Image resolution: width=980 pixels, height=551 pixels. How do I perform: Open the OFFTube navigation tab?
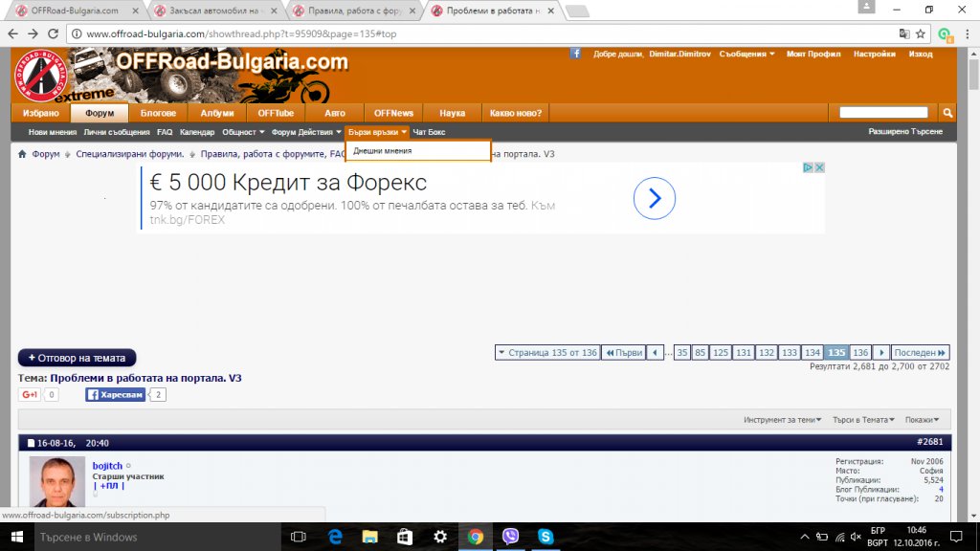276,113
